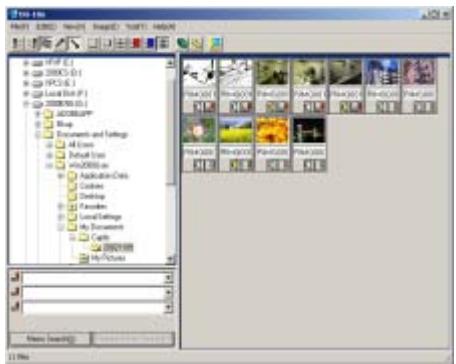Viewport: 456px width, 364px height.
Task: Open the File menu
Action: [20, 27]
